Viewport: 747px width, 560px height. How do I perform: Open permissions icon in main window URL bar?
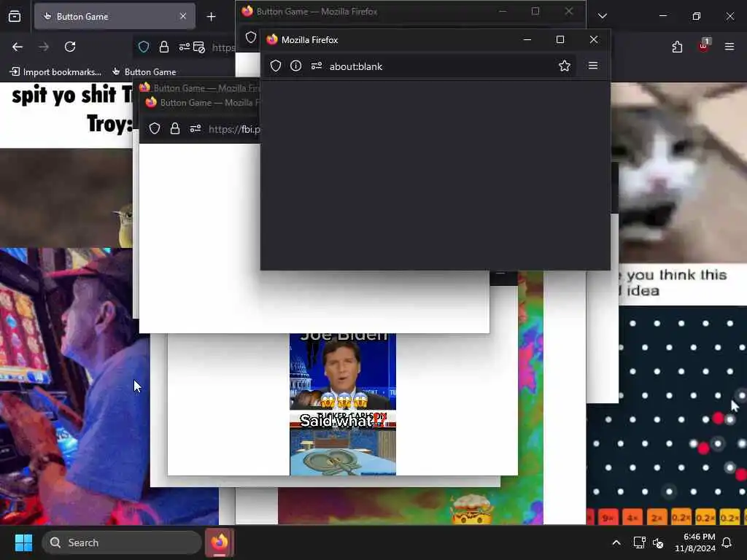[184, 47]
